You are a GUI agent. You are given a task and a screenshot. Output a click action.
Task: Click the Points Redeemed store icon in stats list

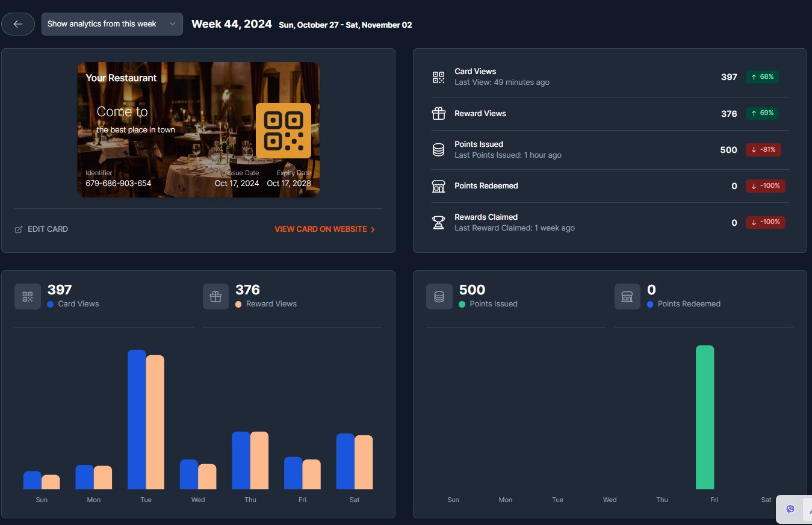tap(439, 186)
